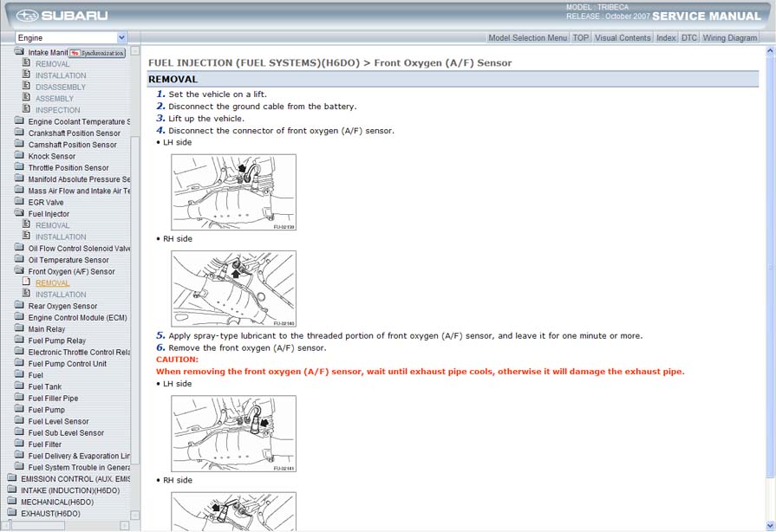Click the content pane scroll-up arrow
The image size is (776, 532).
tap(771, 50)
